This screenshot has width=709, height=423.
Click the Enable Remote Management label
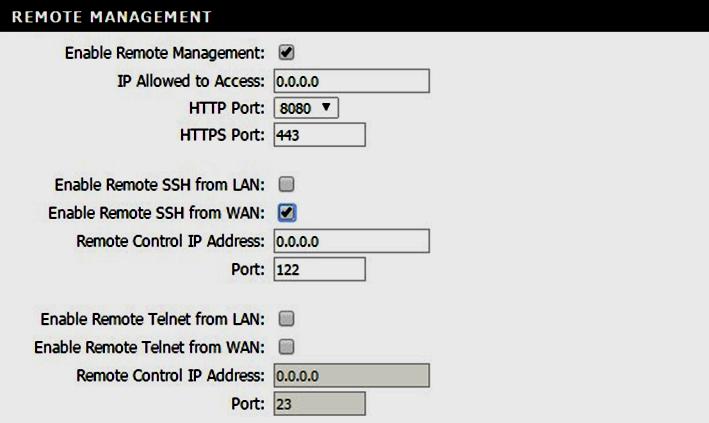coord(165,53)
